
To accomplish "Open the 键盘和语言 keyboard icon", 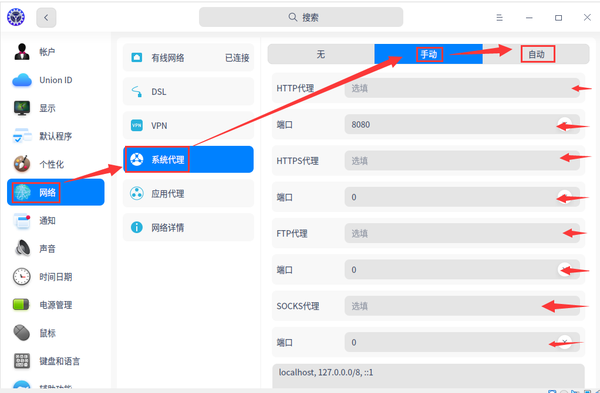I will click(x=22, y=361).
